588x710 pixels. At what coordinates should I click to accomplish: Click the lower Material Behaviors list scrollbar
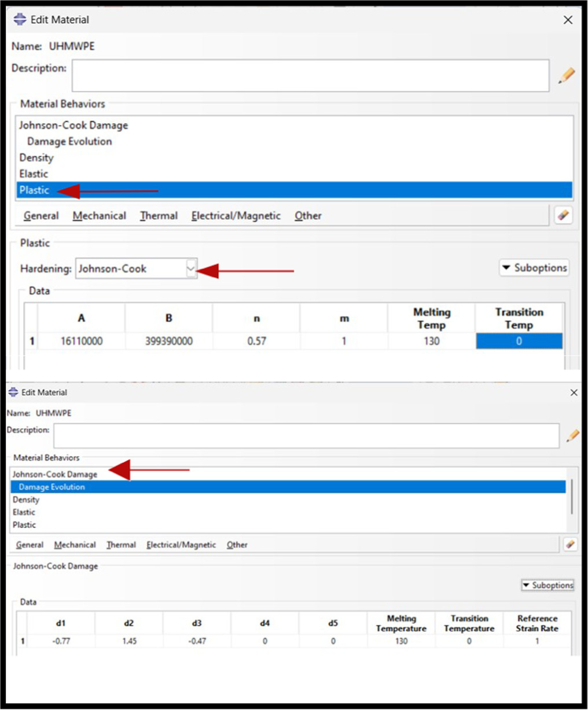click(x=572, y=496)
